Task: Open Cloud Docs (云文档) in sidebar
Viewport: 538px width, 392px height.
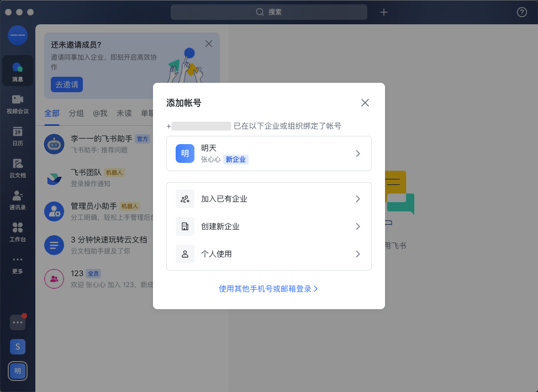Action: point(18,168)
